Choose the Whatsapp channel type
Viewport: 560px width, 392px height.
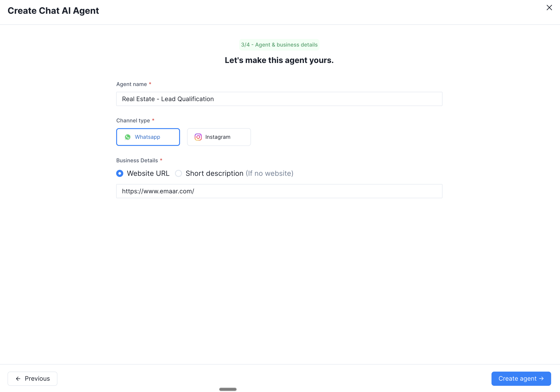point(148,137)
